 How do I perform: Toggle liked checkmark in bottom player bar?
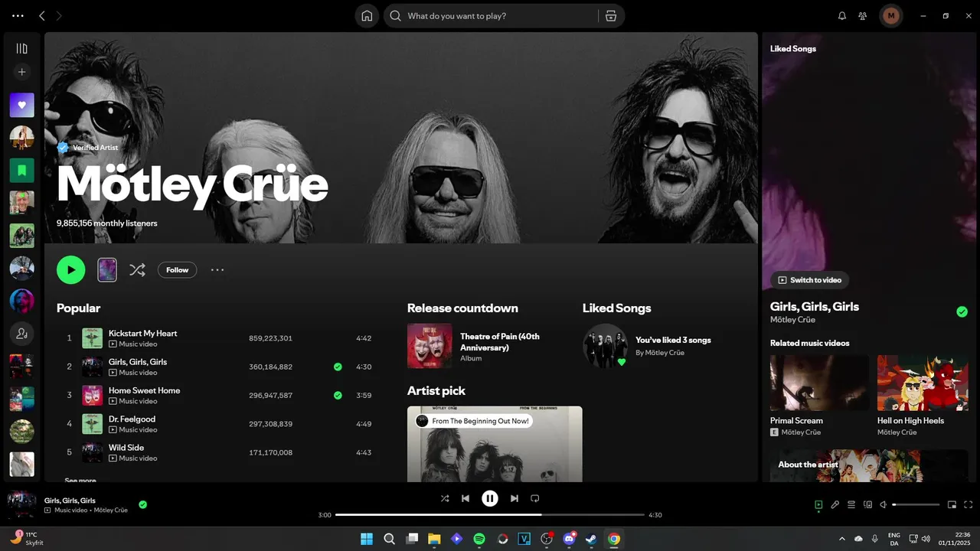click(142, 504)
